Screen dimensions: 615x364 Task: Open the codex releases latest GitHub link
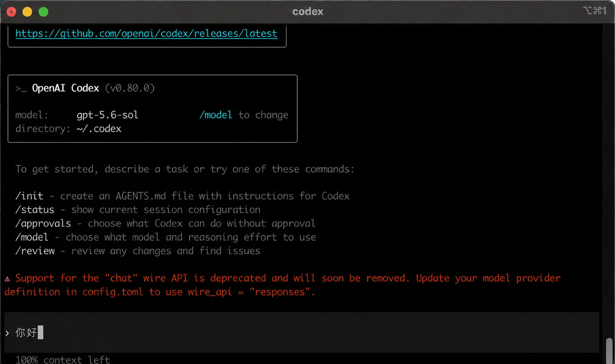pos(146,34)
